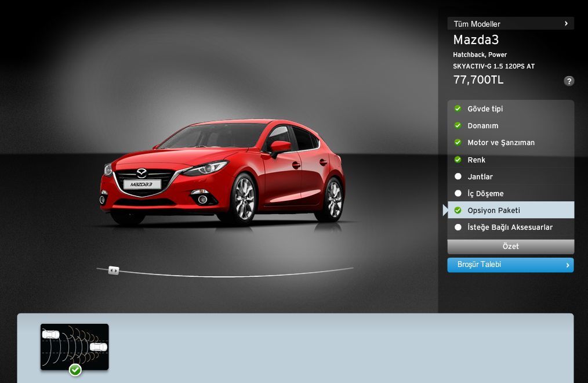This screenshot has height=383, width=588.
Task: Go to the Renk color step
Action: click(x=477, y=160)
